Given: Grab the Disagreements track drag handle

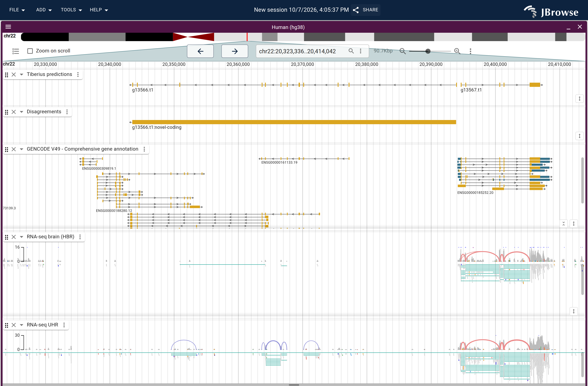Looking at the screenshot, I should [7, 112].
